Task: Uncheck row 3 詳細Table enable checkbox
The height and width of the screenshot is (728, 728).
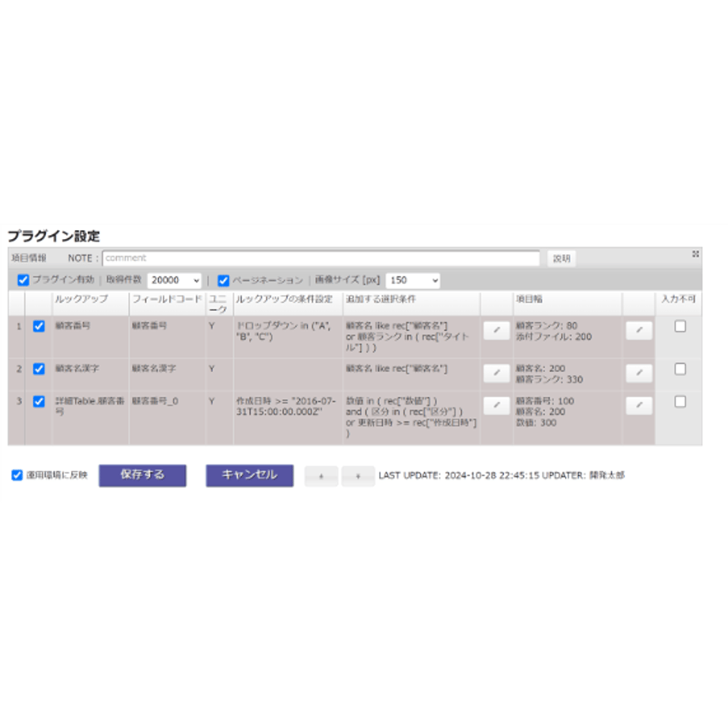Action: 39,401
